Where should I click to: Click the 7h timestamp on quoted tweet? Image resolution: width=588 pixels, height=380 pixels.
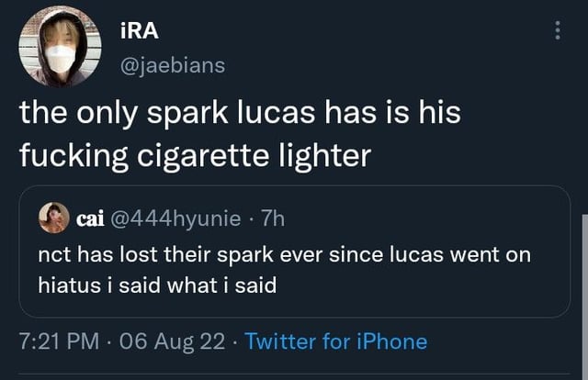tap(273, 218)
